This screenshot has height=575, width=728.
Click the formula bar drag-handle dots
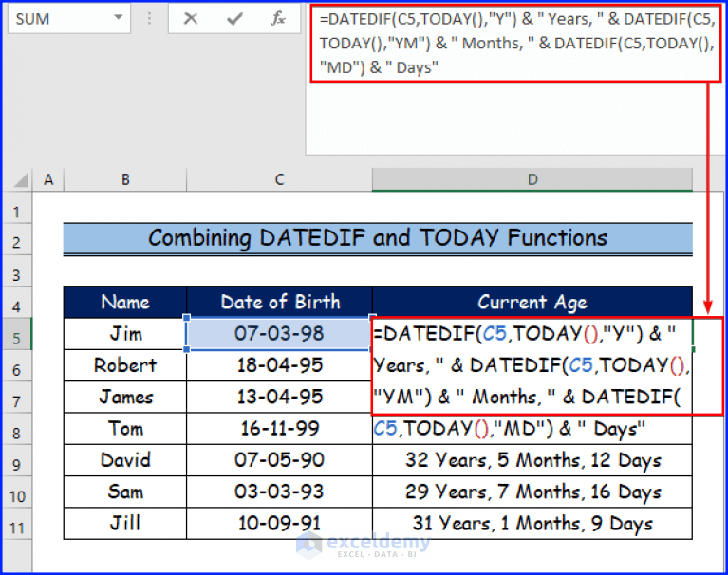tap(149, 19)
